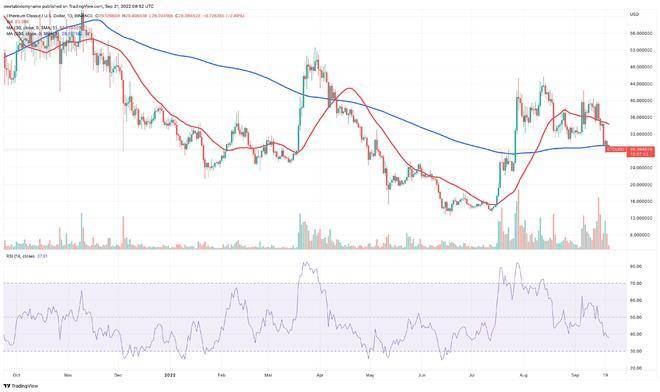Click the Feb label on the time axis
The width and height of the screenshot is (660, 392).
[x=221, y=374]
